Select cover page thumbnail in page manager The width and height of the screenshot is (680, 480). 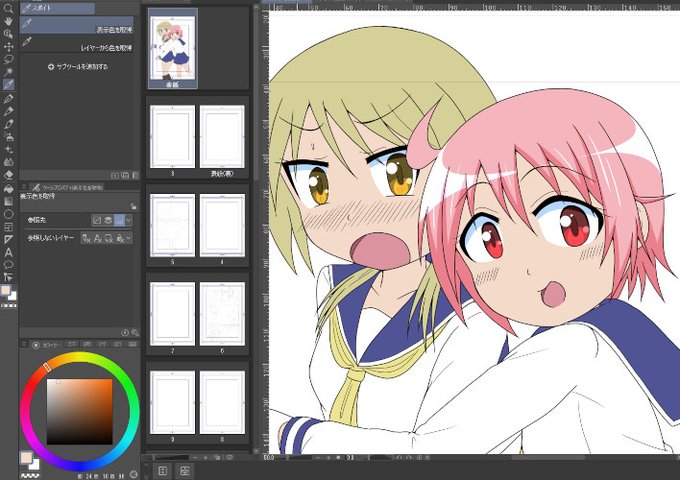[173, 49]
